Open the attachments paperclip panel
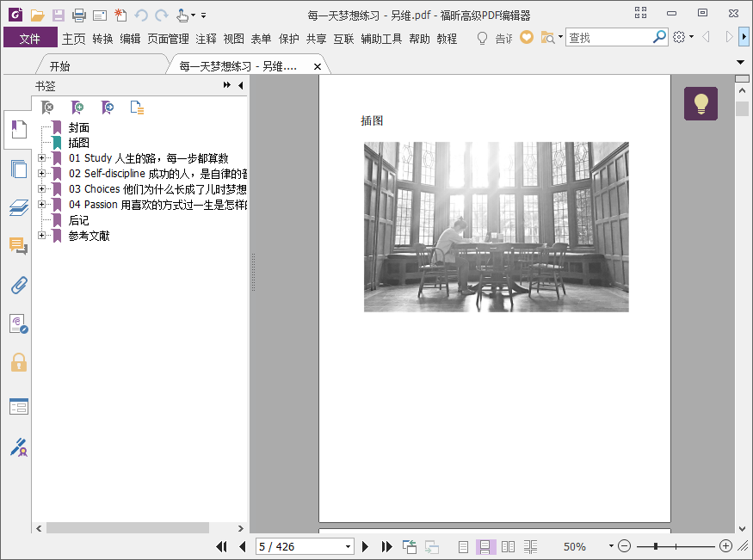Image resolution: width=753 pixels, height=560 pixels. [x=19, y=285]
